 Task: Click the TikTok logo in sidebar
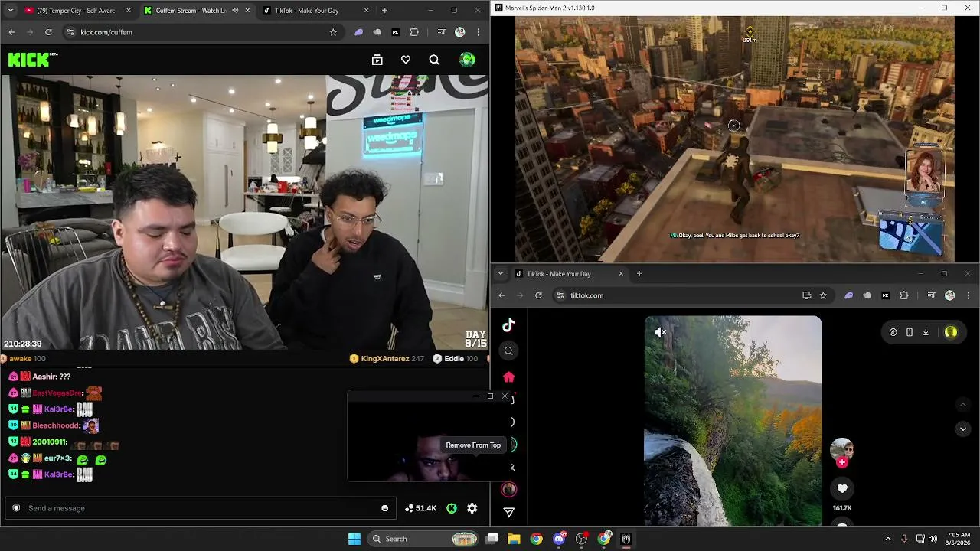tap(508, 325)
